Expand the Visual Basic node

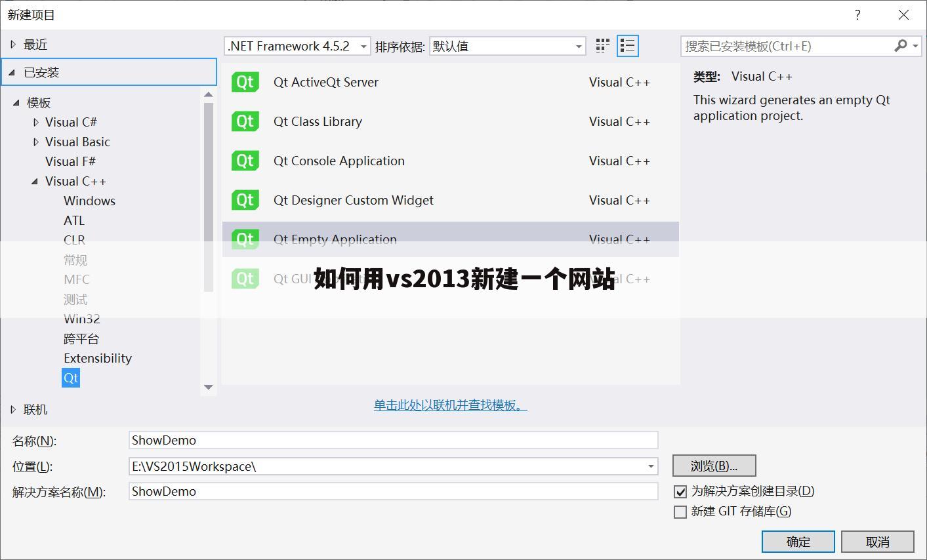(x=36, y=142)
